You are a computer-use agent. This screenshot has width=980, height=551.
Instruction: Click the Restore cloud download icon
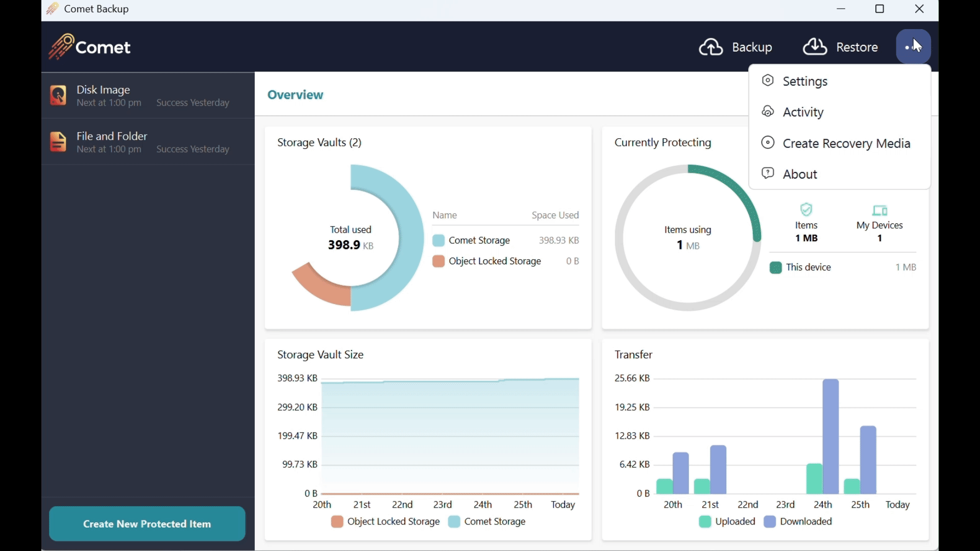tap(815, 46)
